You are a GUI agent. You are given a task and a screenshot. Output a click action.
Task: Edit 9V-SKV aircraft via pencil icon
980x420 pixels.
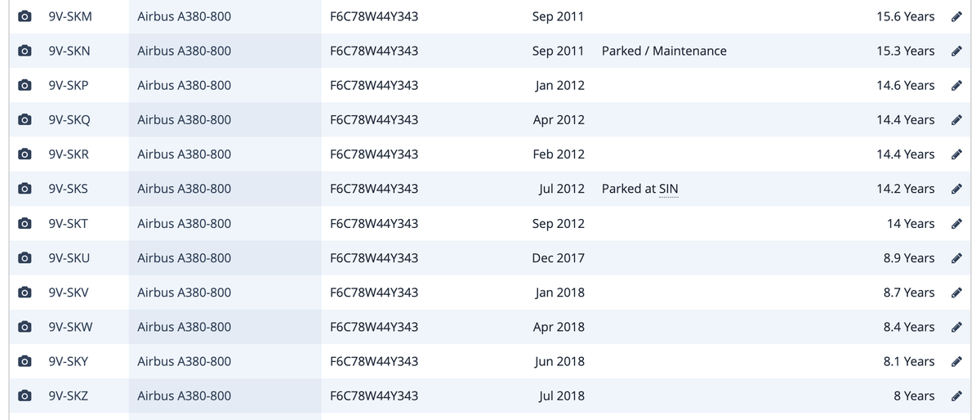pyautogui.click(x=956, y=293)
